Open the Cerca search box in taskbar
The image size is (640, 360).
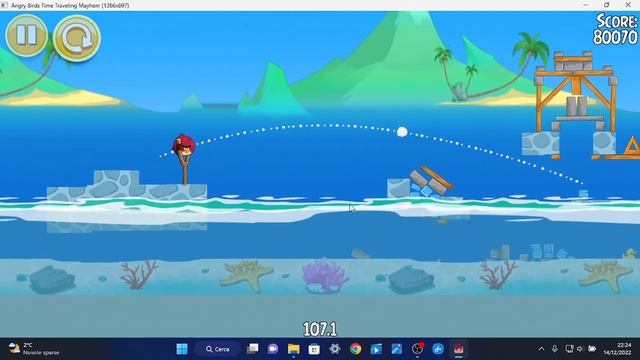pos(218,349)
